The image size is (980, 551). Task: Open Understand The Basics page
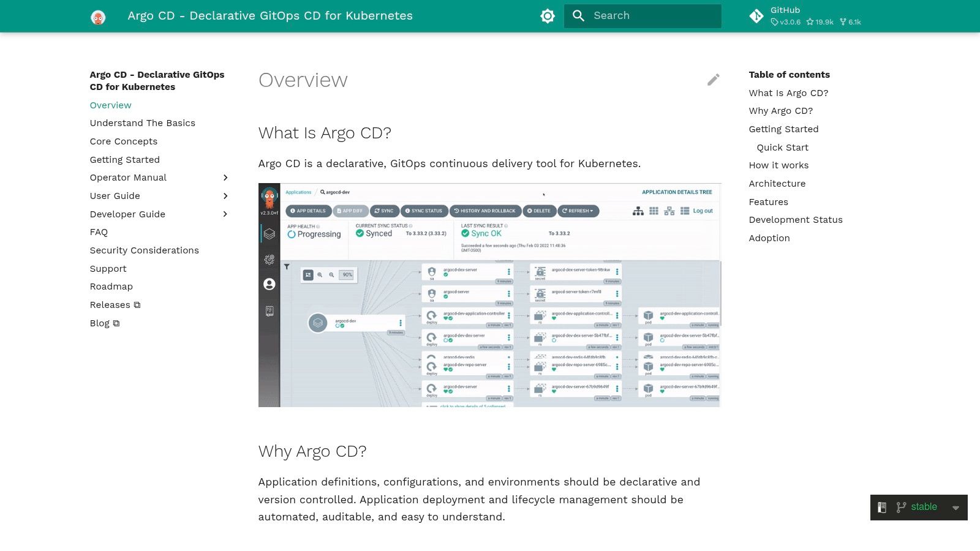[143, 123]
